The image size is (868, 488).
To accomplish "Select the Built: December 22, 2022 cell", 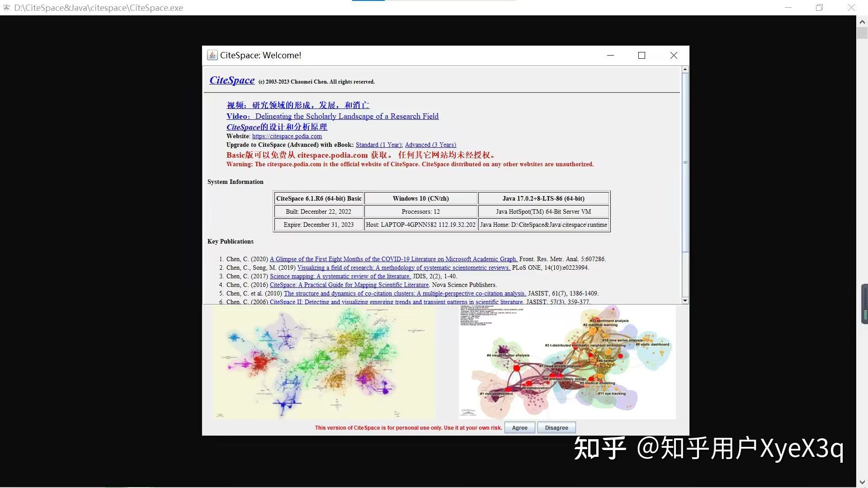I will point(319,211).
